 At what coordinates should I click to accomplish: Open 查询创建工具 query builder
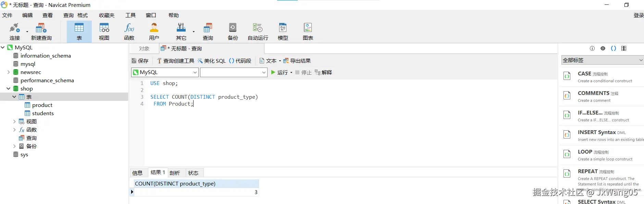coord(175,61)
